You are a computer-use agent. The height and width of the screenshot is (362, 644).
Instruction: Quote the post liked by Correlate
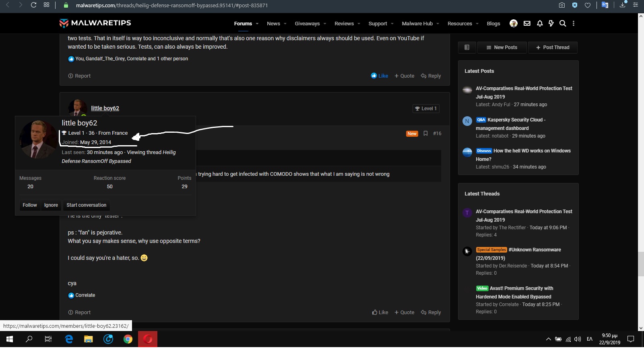click(x=404, y=313)
